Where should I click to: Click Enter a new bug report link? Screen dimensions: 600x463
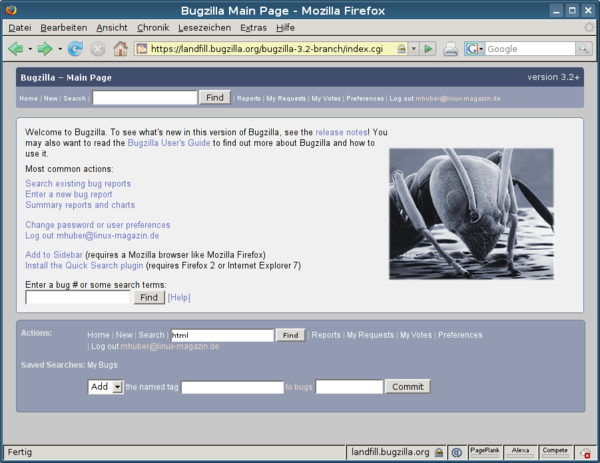point(69,194)
